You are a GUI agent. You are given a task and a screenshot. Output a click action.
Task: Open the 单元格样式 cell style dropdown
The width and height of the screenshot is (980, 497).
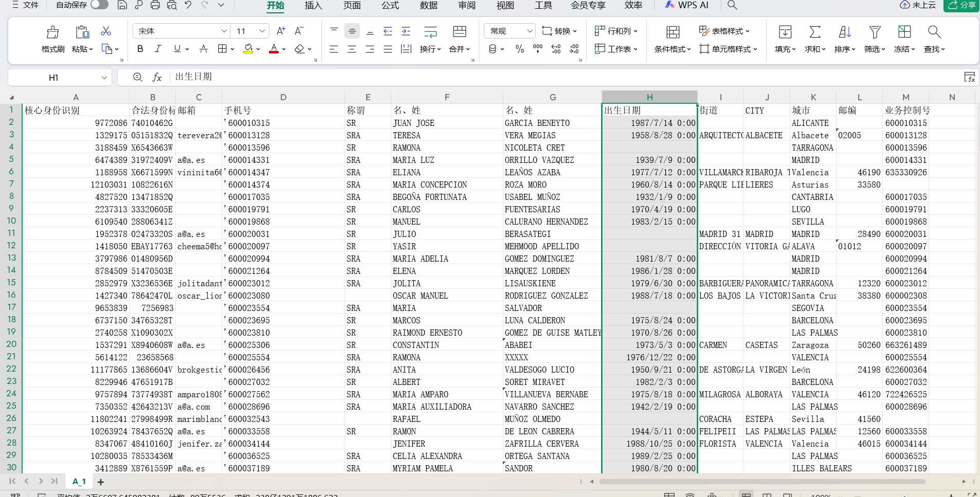pos(729,49)
